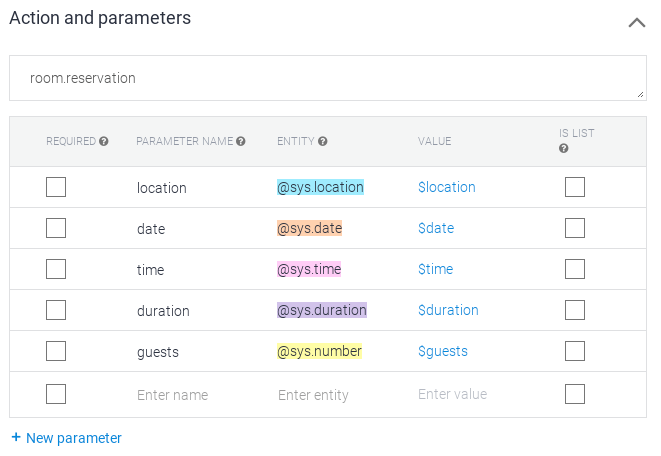
Task: Click the New parameter link
Action: tap(66, 438)
